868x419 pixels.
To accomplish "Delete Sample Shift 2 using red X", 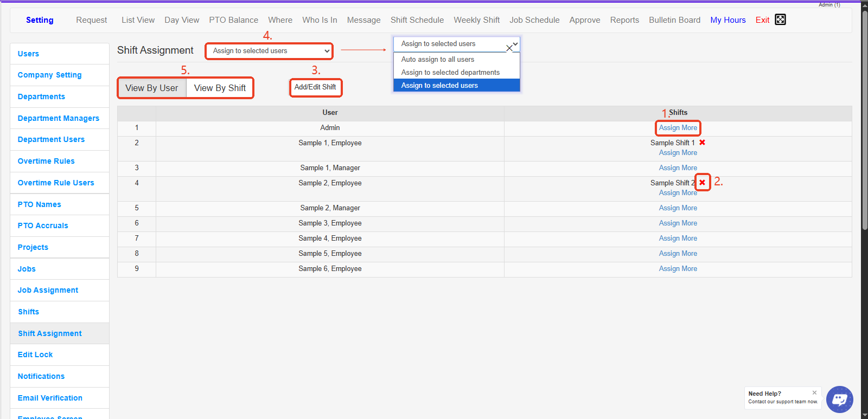I will tap(702, 183).
